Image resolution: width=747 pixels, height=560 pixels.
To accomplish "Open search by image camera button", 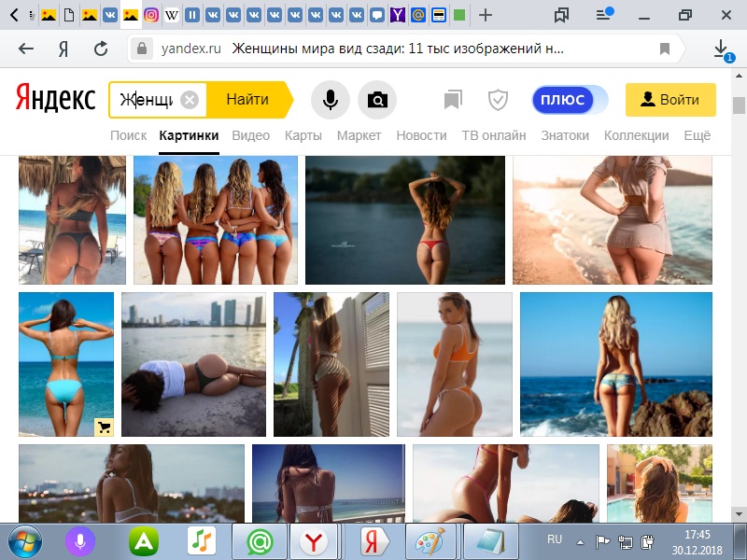I will [377, 100].
